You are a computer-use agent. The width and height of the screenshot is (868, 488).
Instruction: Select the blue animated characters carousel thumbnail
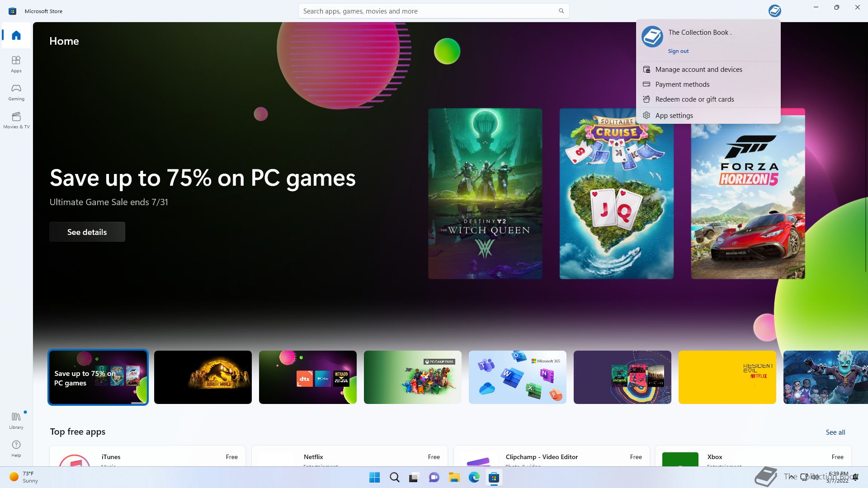[826, 377]
